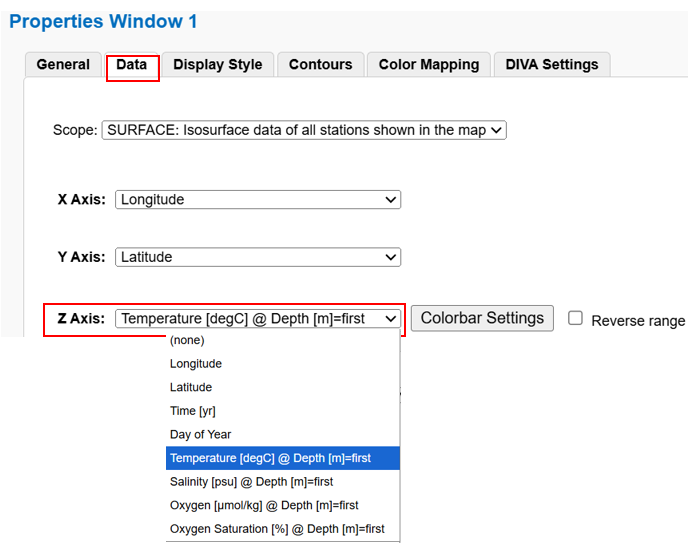
Task: Select Salinity [psu] @ Depth option
Action: (251, 482)
